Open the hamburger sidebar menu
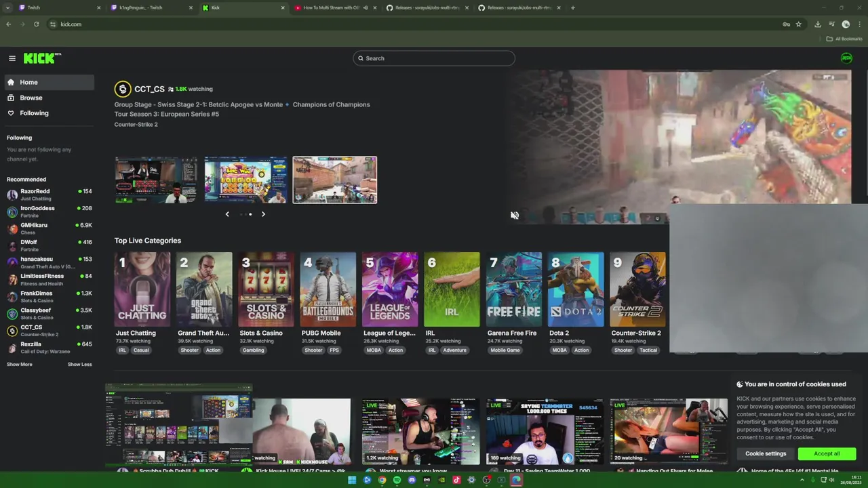The width and height of the screenshot is (868, 488). [x=12, y=58]
